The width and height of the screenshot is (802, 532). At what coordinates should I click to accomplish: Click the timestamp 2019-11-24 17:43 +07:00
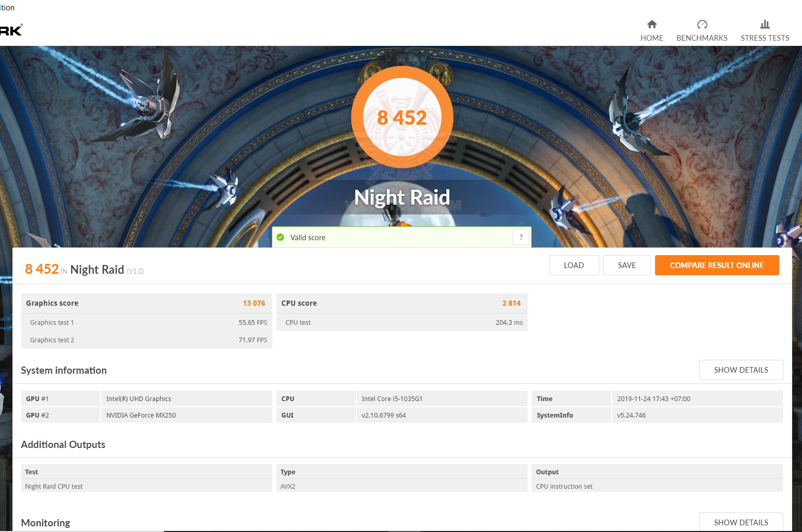[x=653, y=398]
